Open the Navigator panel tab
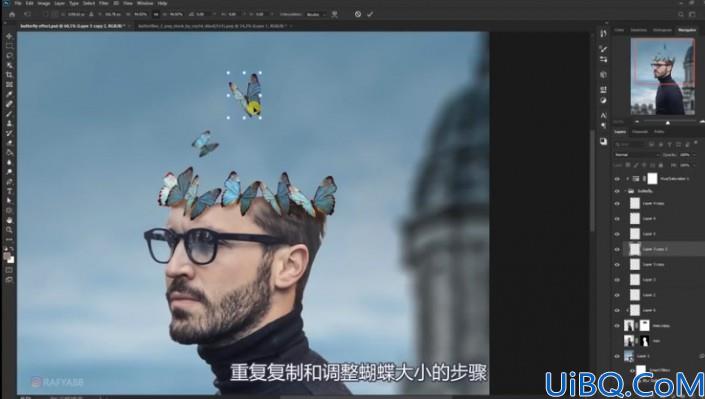Viewport: 705px width, 399px height. click(687, 30)
